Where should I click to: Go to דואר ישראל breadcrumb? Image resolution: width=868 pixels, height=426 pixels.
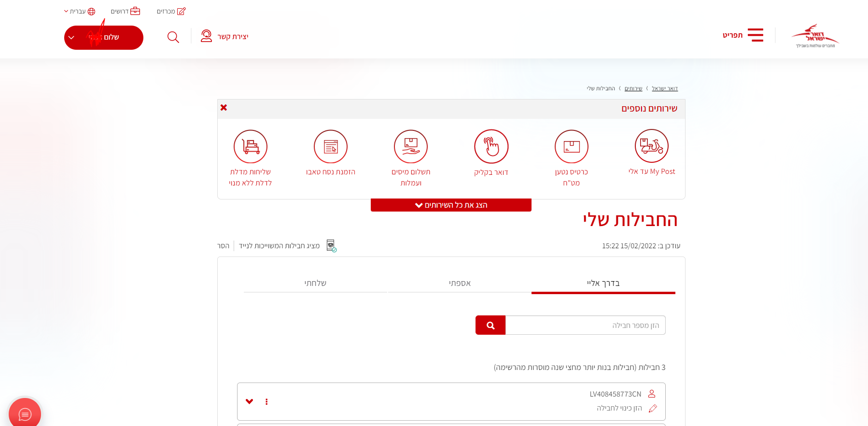pyautogui.click(x=665, y=88)
